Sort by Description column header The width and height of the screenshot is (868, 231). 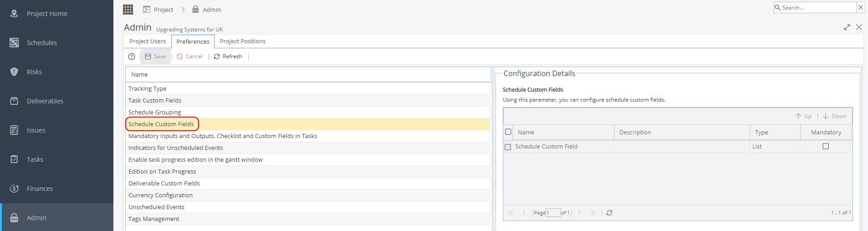click(x=682, y=132)
